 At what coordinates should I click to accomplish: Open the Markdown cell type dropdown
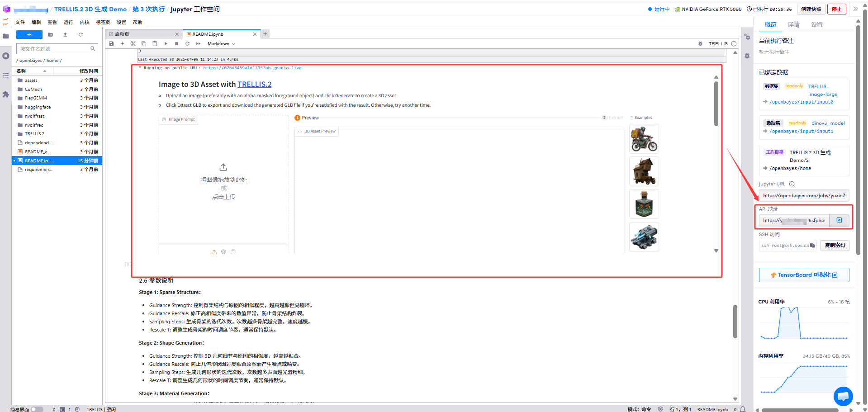[221, 44]
